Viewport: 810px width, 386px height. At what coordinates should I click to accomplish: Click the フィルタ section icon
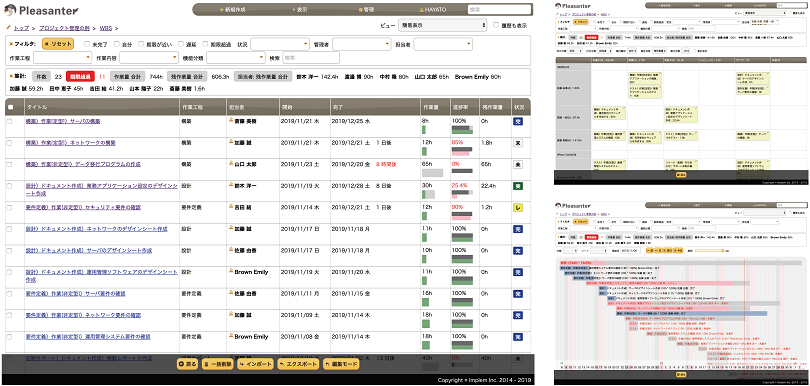(10, 44)
